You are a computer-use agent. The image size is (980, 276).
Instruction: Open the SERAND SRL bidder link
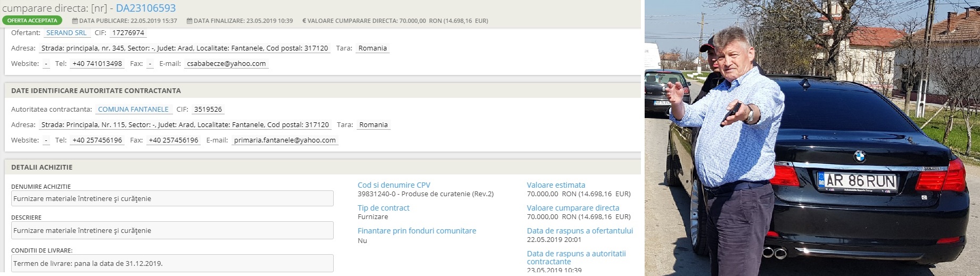[x=67, y=33]
